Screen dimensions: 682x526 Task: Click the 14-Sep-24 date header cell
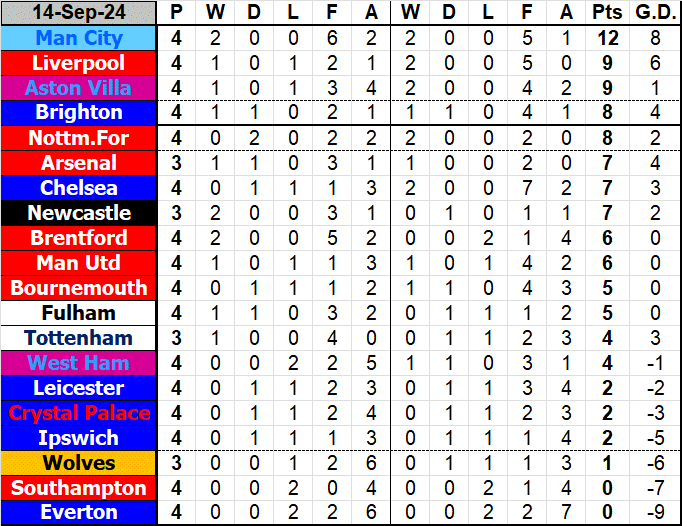[79, 13]
